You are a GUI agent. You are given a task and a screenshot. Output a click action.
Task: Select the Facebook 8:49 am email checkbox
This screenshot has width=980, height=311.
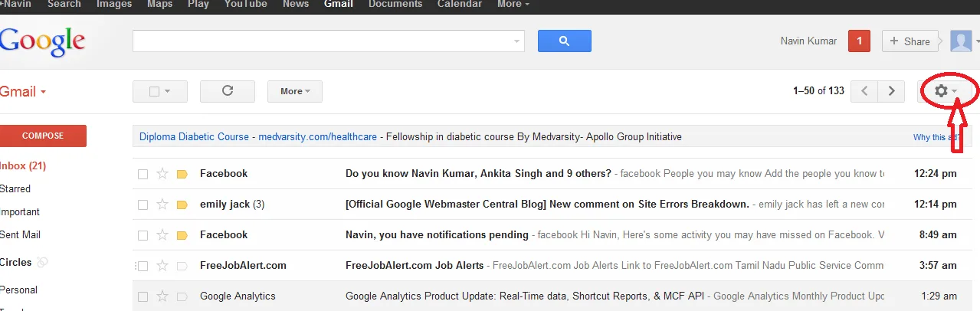coord(143,235)
